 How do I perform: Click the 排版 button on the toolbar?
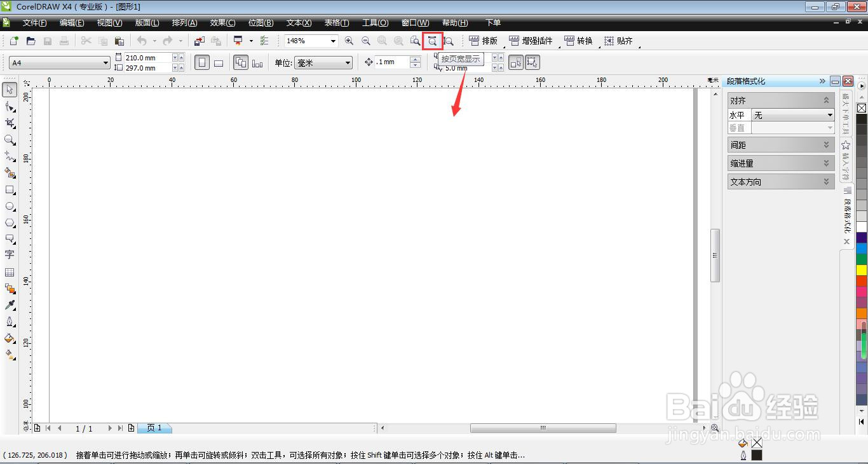coord(484,40)
